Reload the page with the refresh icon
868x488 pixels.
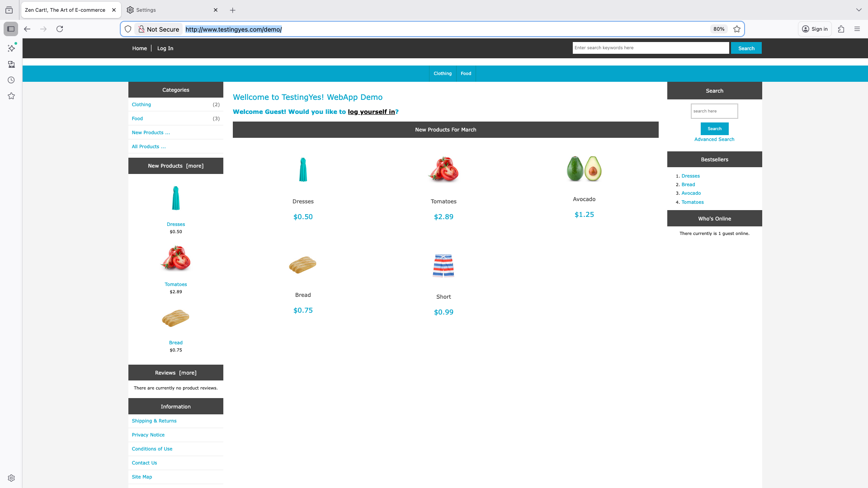point(60,29)
